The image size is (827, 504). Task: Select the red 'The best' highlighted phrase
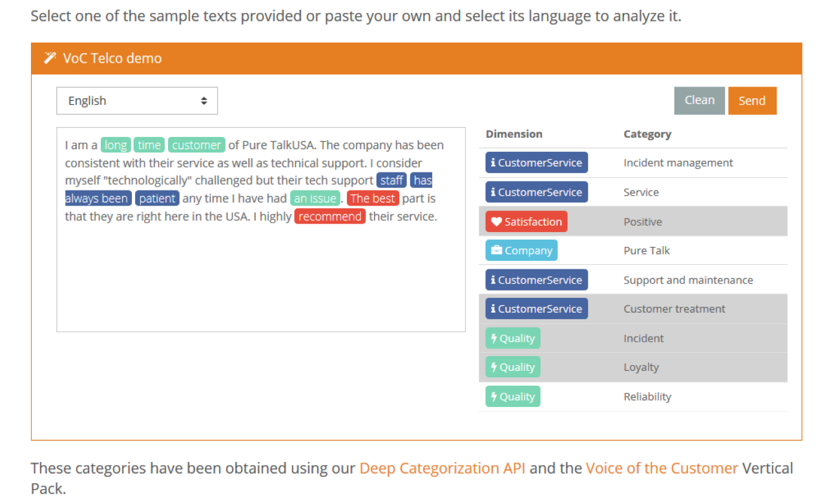pyautogui.click(x=373, y=198)
